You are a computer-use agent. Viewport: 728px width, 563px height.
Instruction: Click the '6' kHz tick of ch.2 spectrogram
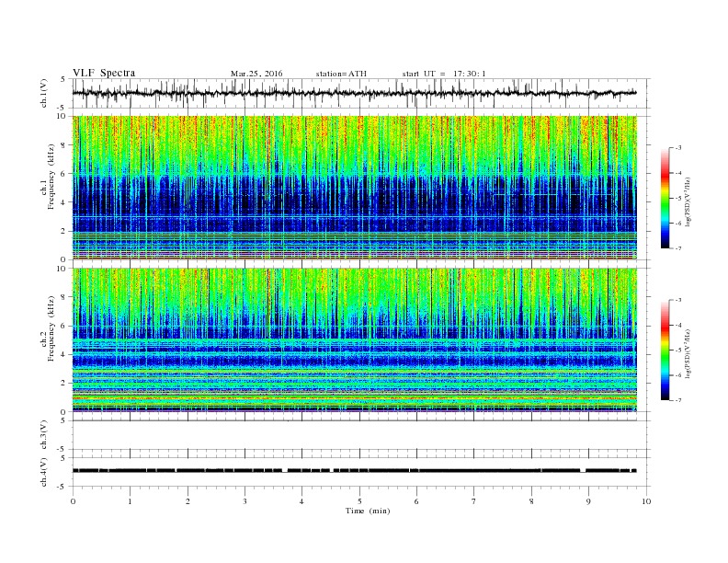(x=64, y=326)
